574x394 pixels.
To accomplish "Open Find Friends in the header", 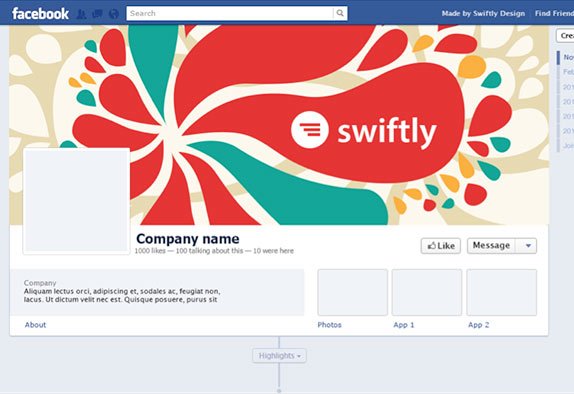I will click(x=554, y=14).
